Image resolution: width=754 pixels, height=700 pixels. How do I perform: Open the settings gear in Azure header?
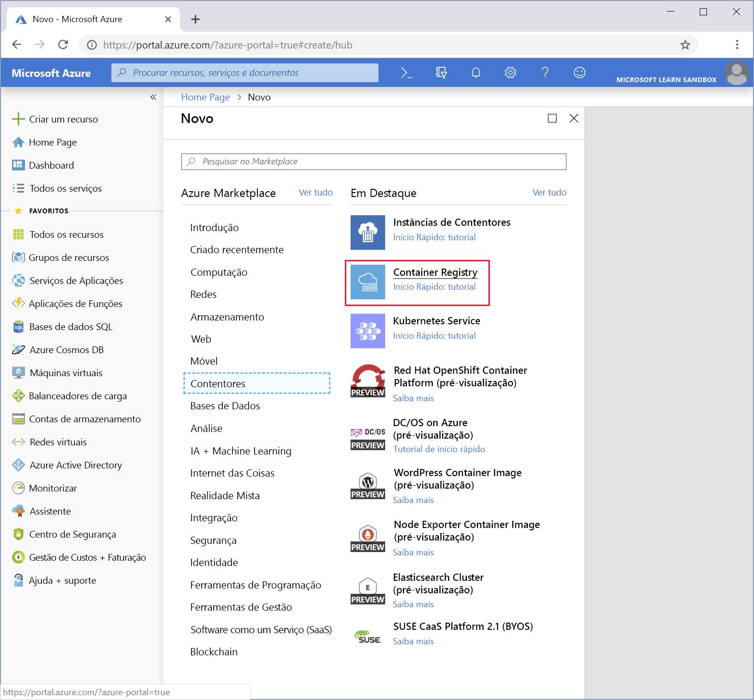click(510, 73)
